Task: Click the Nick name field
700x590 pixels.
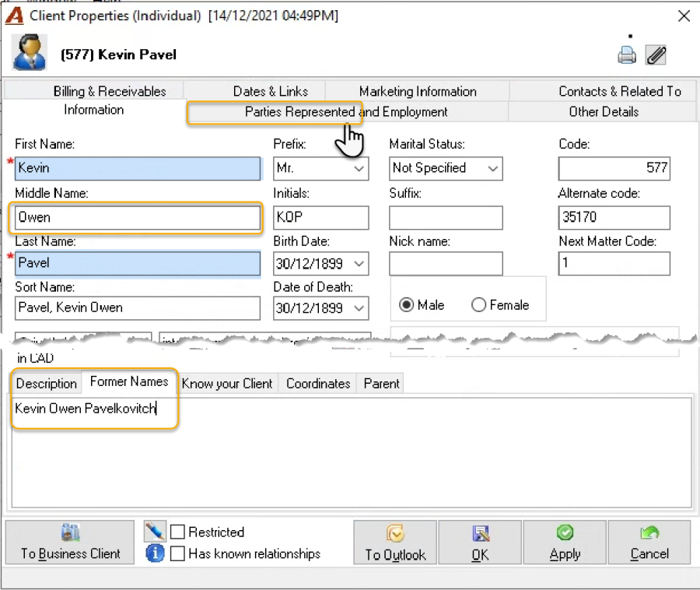Action: click(x=446, y=264)
